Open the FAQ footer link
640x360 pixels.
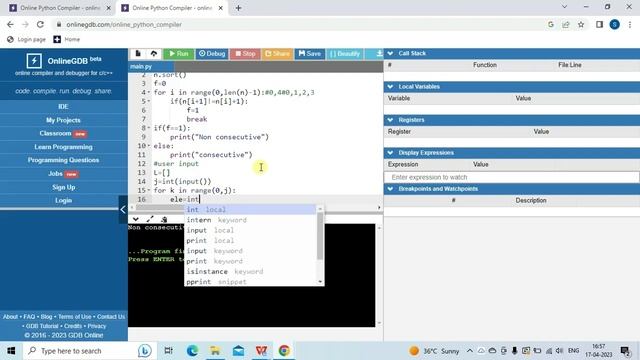[x=29, y=317]
